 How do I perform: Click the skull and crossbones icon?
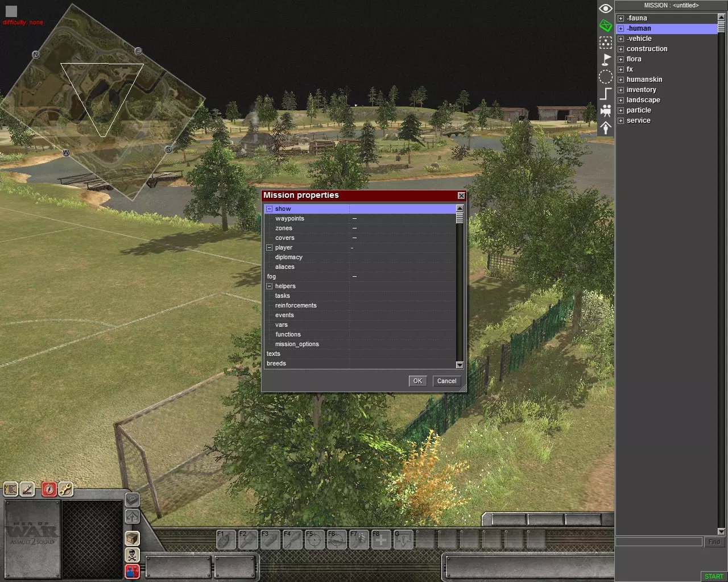click(133, 554)
